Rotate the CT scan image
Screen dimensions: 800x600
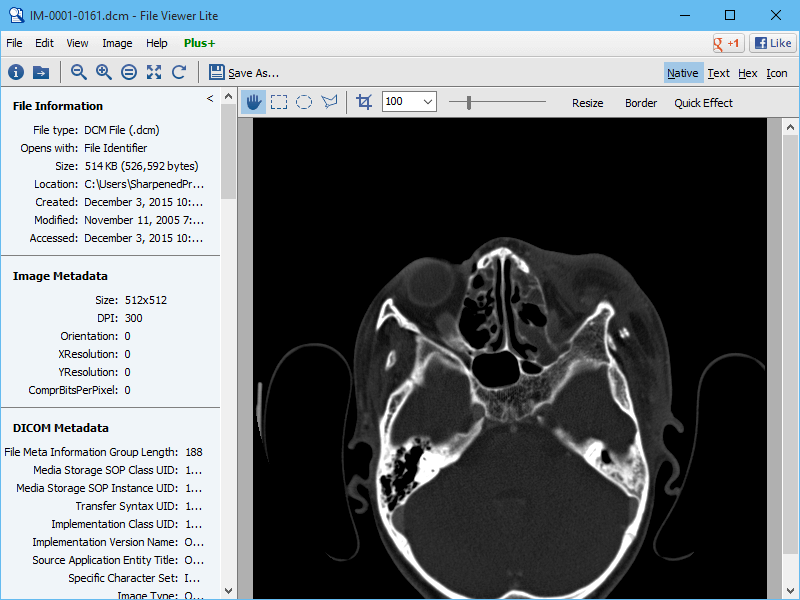point(179,71)
